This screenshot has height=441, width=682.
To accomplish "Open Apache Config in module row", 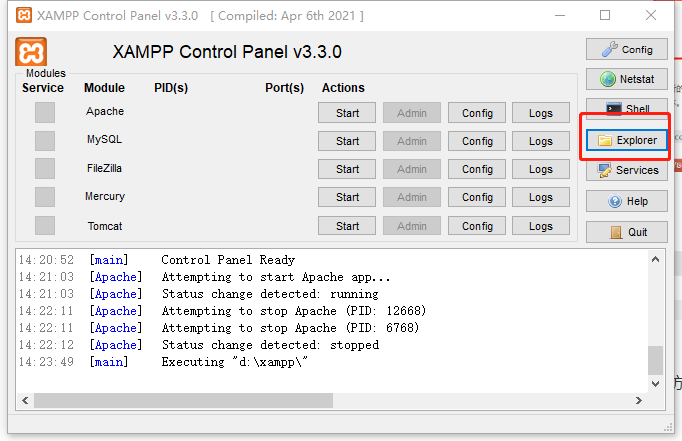I will (477, 113).
